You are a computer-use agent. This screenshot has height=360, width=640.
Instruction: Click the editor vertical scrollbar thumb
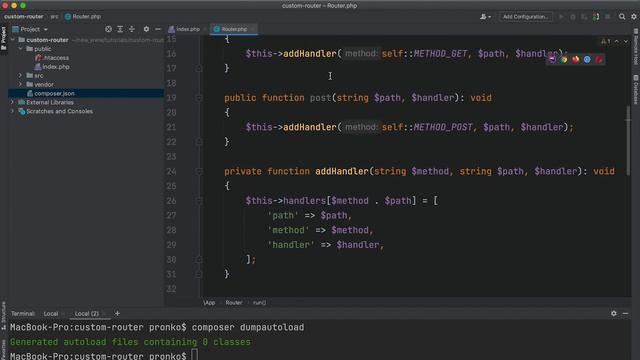click(x=628, y=141)
